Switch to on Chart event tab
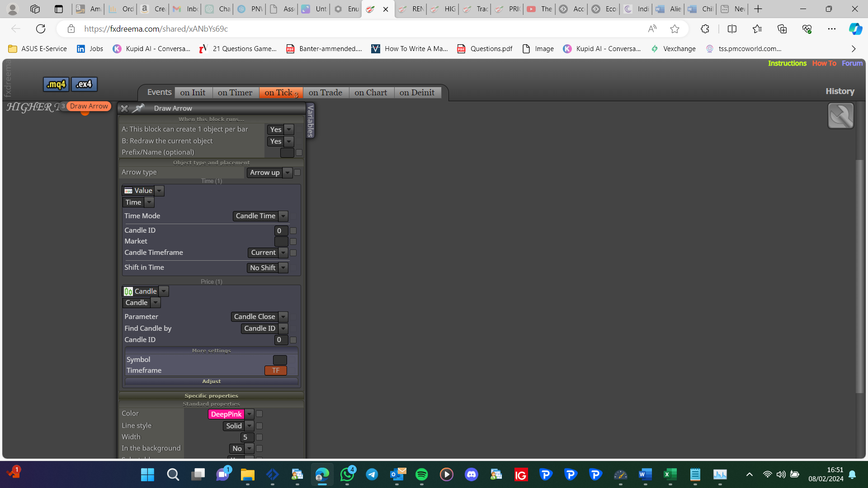Screen dimensions: 868x488 tap(371, 93)
